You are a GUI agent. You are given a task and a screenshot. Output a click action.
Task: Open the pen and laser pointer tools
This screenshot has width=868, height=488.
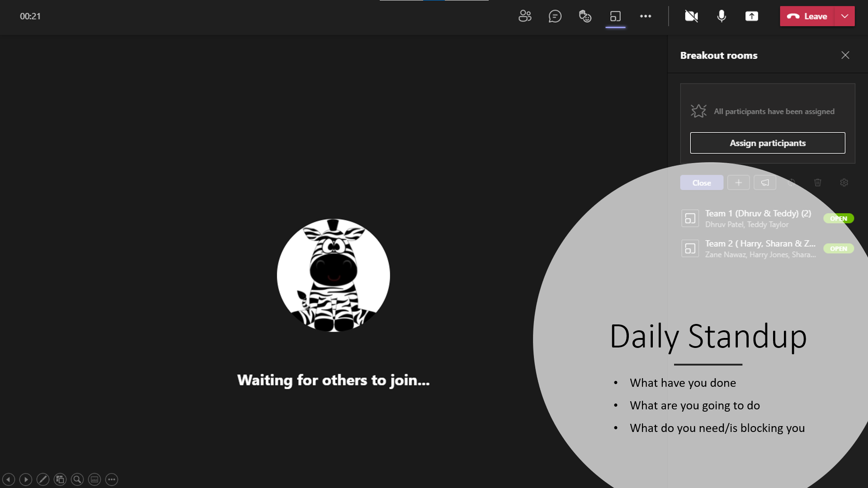click(43, 479)
